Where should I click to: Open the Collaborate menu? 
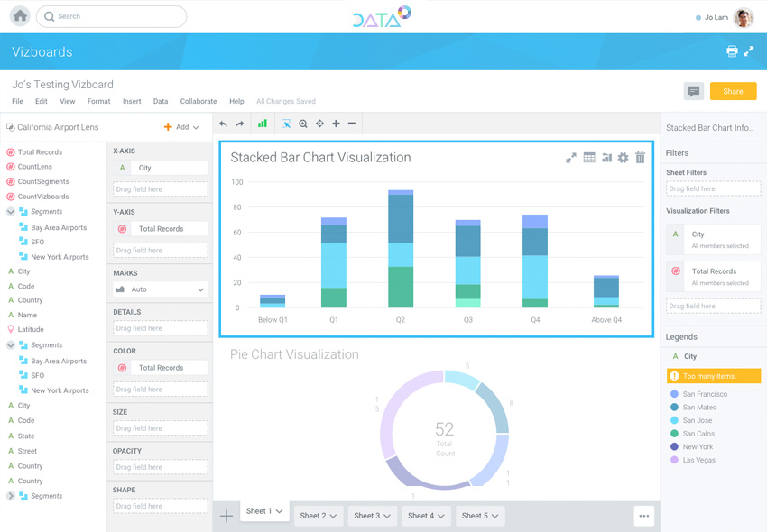[x=198, y=102]
